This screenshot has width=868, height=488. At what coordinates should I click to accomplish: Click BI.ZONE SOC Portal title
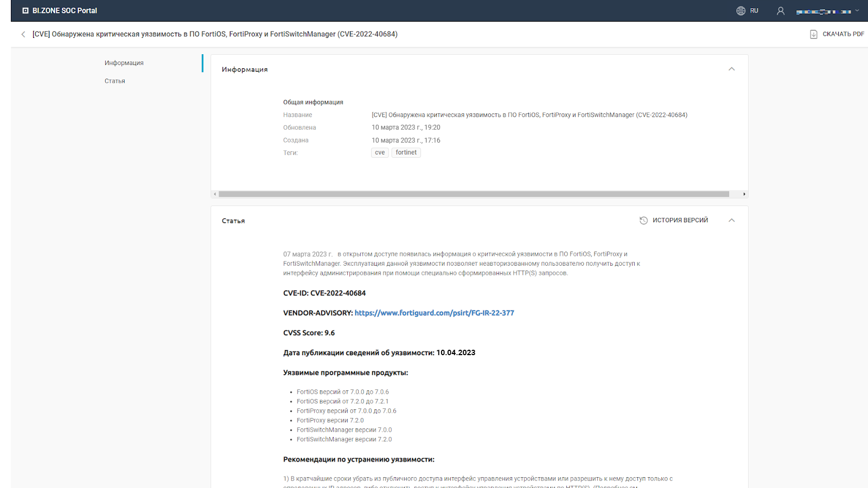click(x=65, y=10)
